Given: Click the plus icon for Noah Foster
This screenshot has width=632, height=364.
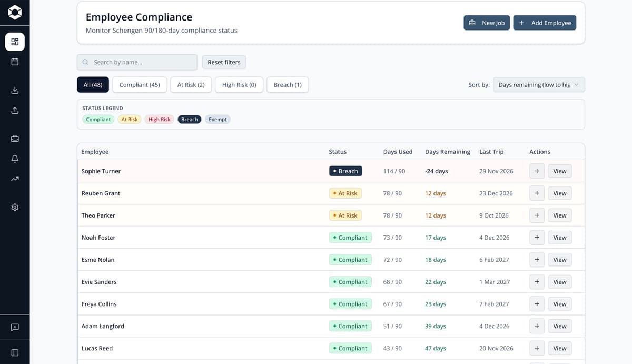Looking at the screenshot, I should (x=537, y=238).
